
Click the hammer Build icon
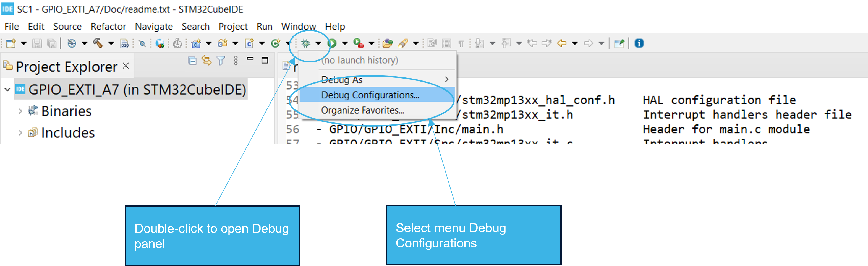[x=98, y=43]
